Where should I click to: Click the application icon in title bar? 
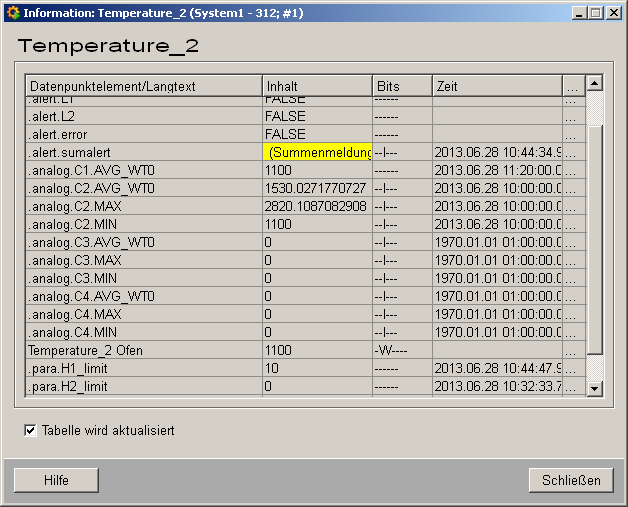pyautogui.click(x=12, y=13)
